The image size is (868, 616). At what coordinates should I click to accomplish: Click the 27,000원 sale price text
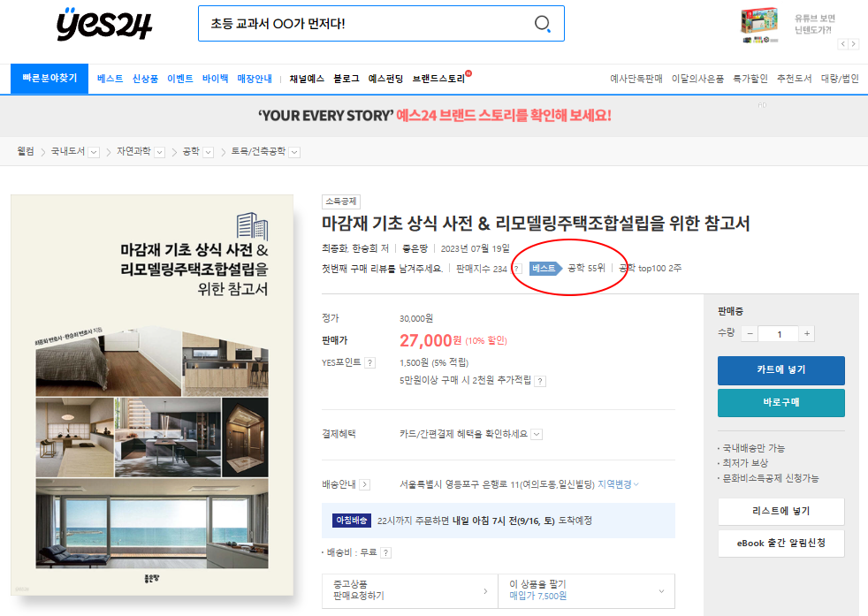point(430,340)
